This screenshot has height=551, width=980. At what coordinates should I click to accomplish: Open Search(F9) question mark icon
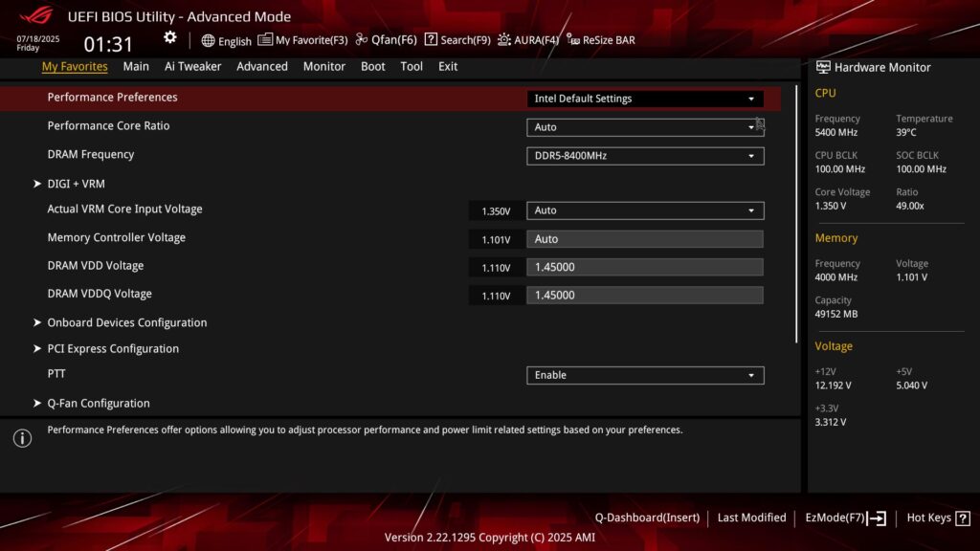(x=431, y=39)
